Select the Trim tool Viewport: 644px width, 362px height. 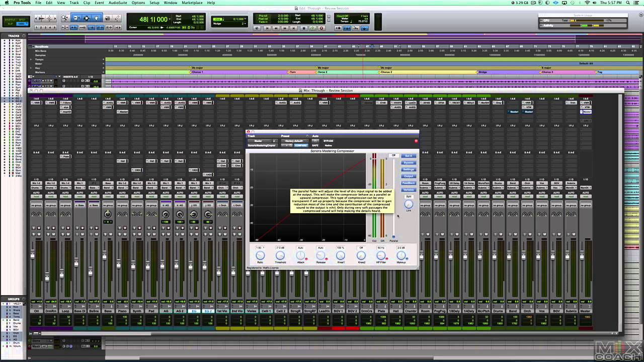[76, 18]
